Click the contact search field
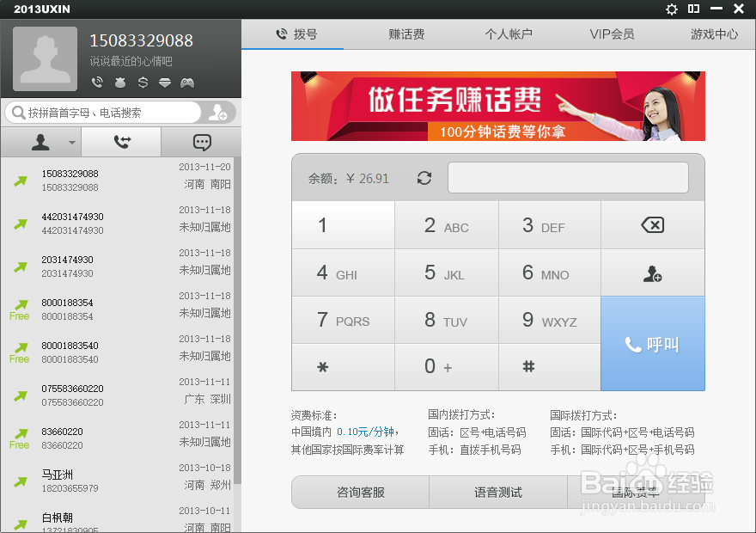 (103, 113)
